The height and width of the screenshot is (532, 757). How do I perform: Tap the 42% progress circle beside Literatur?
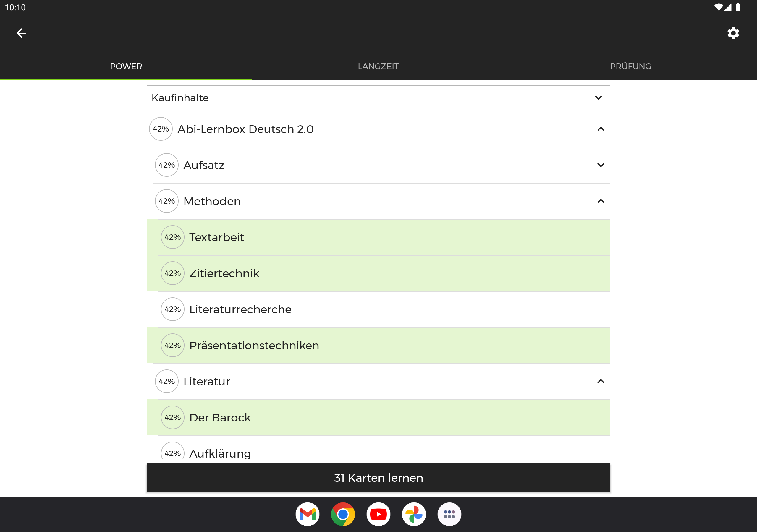[x=166, y=381]
